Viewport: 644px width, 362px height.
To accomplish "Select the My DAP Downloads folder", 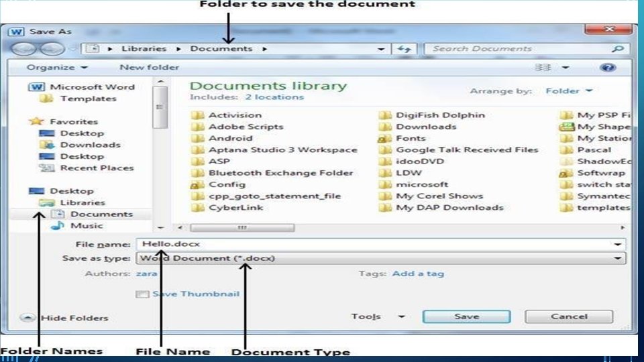I will click(x=449, y=208).
